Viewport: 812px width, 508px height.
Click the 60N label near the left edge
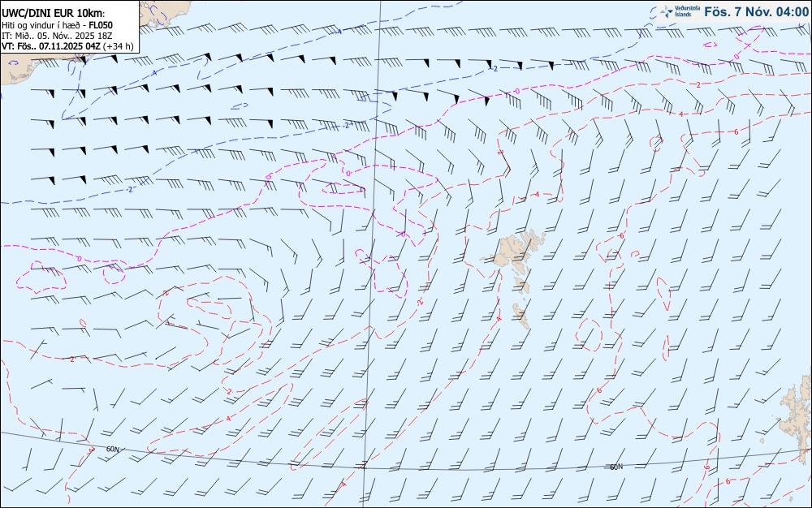[x=112, y=450]
